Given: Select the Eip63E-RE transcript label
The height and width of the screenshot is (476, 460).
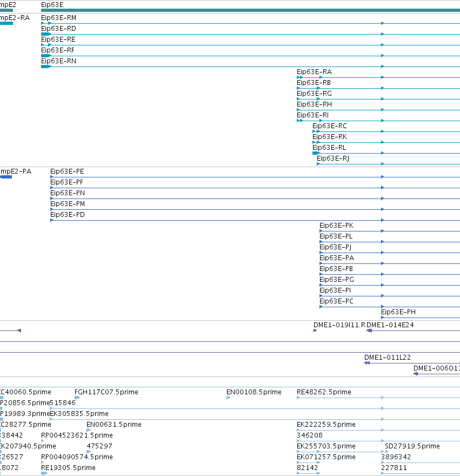Looking at the screenshot, I should (58, 39).
